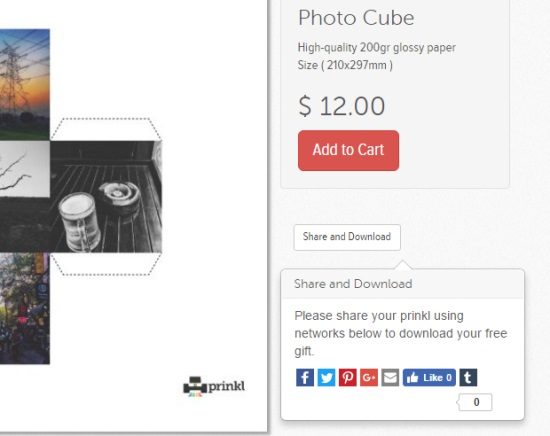Share by email envelope icon
This screenshot has height=436, width=550.
pos(390,377)
